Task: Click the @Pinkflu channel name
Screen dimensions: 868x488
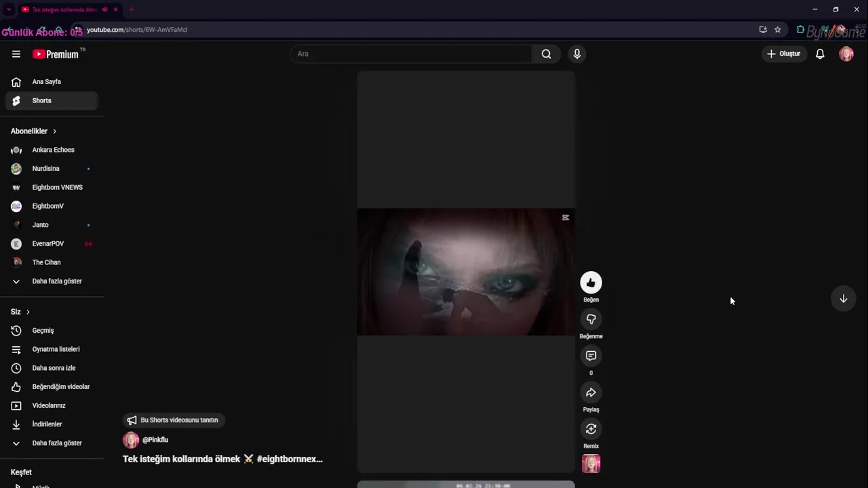Action: (155, 440)
